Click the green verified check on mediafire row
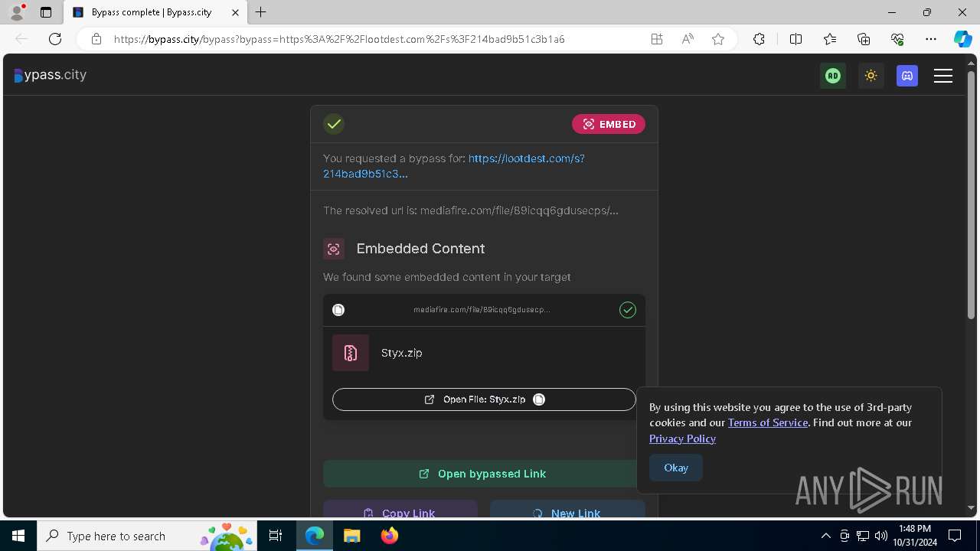The height and width of the screenshot is (551, 980). 628,310
